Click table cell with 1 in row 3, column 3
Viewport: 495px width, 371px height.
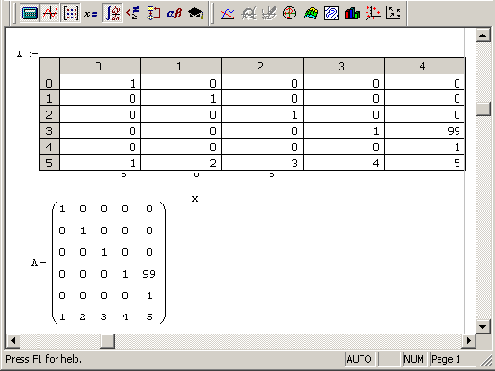click(x=344, y=131)
